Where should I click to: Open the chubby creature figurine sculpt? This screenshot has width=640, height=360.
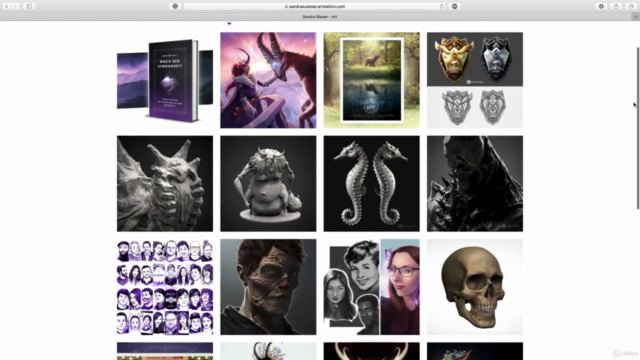coord(268,184)
